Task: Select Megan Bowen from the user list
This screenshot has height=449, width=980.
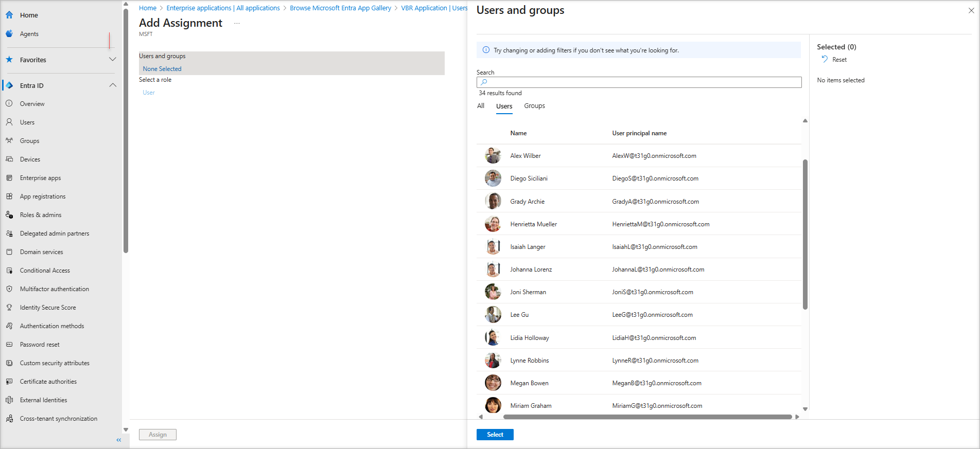Action: coord(529,383)
